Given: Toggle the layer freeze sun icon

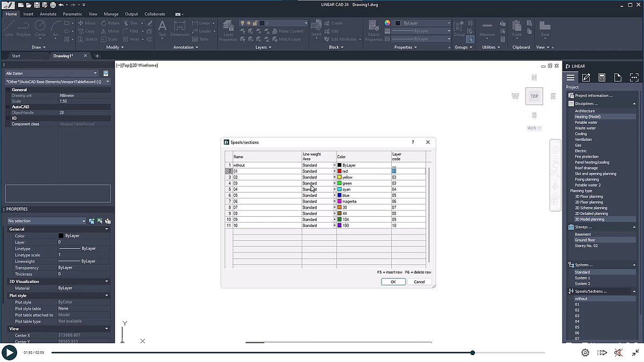Looking at the screenshot, I should click(248, 23).
